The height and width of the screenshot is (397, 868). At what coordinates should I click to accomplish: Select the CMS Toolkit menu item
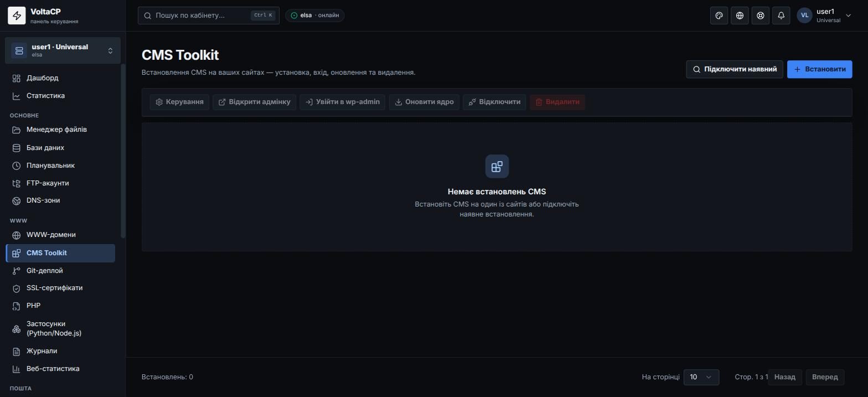click(60, 253)
